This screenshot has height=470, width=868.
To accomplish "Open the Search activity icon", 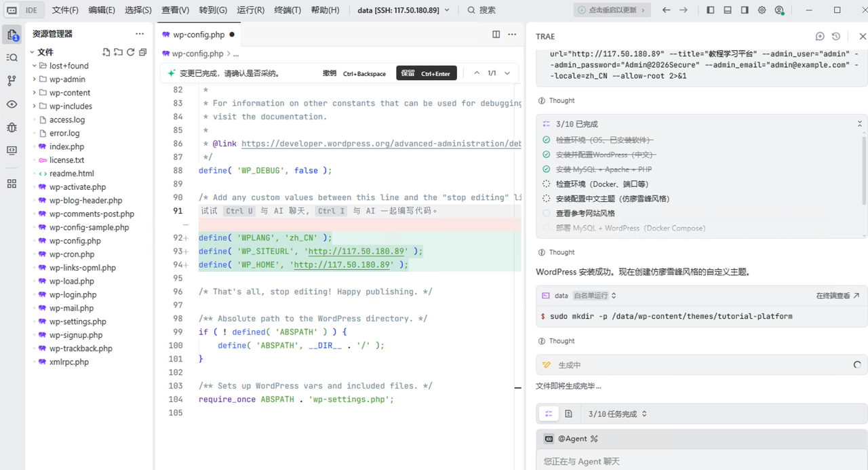I will pyautogui.click(x=12, y=58).
